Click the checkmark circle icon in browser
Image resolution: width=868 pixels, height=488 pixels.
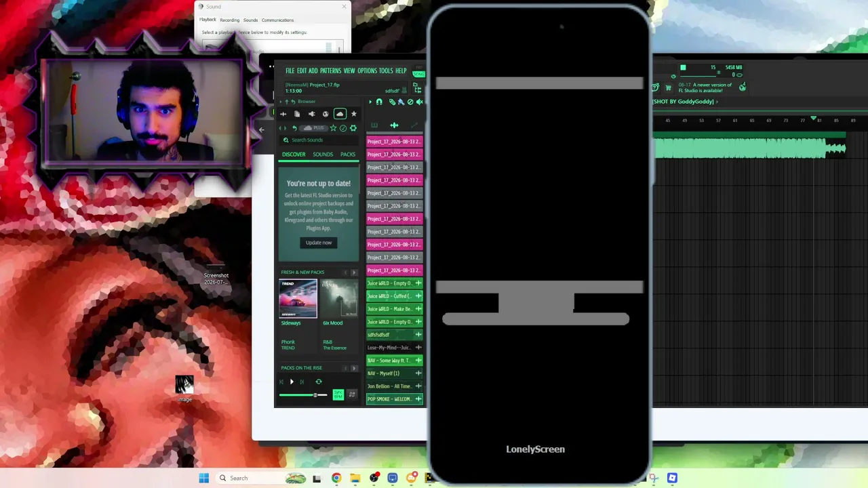(x=343, y=128)
